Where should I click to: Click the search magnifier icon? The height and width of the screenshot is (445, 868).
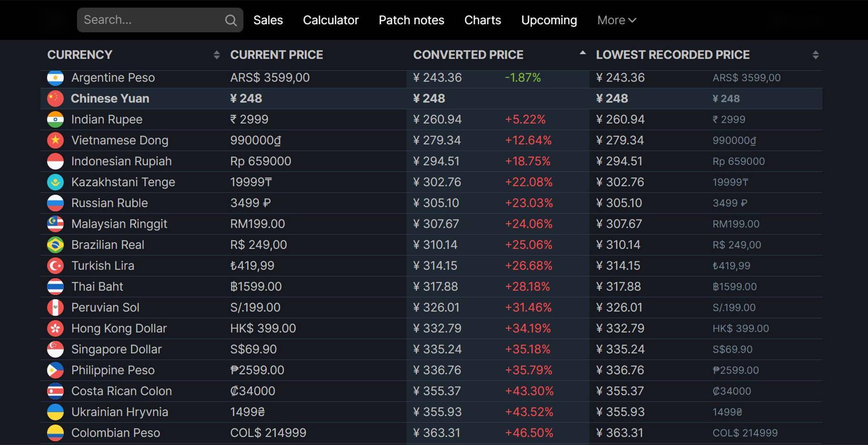click(x=231, y=20)
